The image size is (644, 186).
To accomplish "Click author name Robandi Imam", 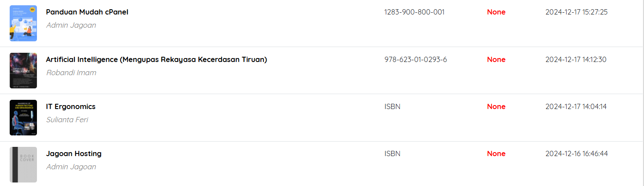I will coord(71,73).
